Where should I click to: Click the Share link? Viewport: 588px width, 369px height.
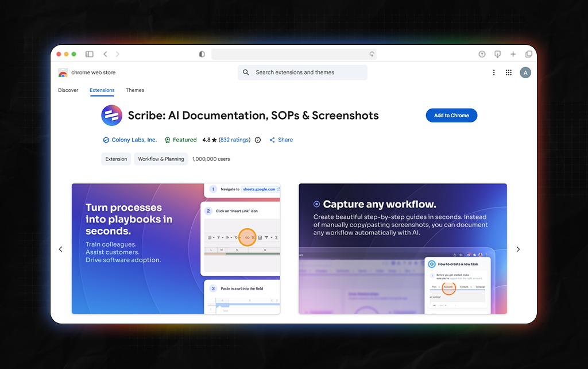coord(281,140)
